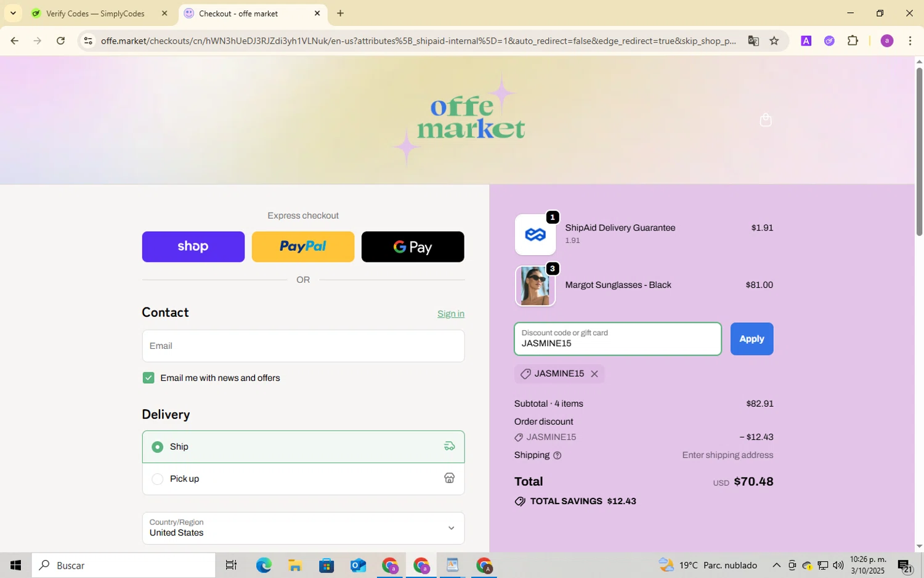Click the Ship delivery truck icon
The height and width of the screenshot is (578, 924).
450,446
